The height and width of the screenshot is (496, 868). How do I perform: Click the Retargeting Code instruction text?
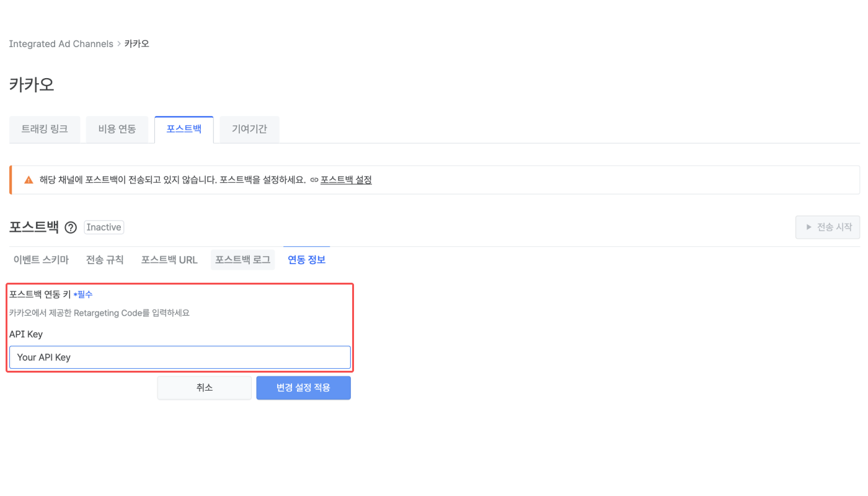coord(99,313)
